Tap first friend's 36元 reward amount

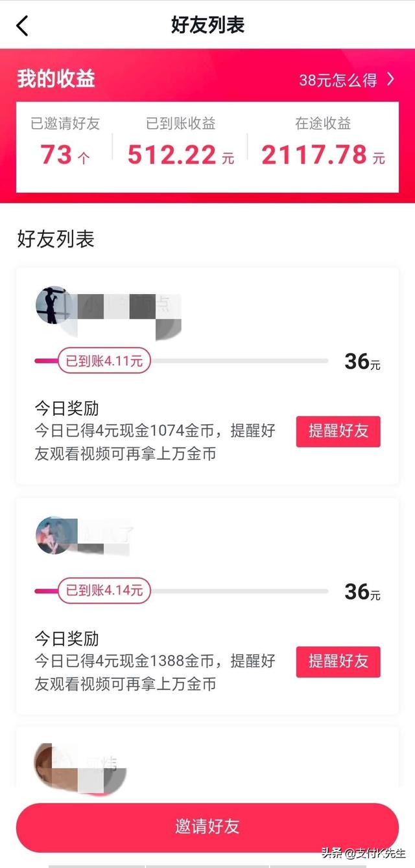click(362, 361)
